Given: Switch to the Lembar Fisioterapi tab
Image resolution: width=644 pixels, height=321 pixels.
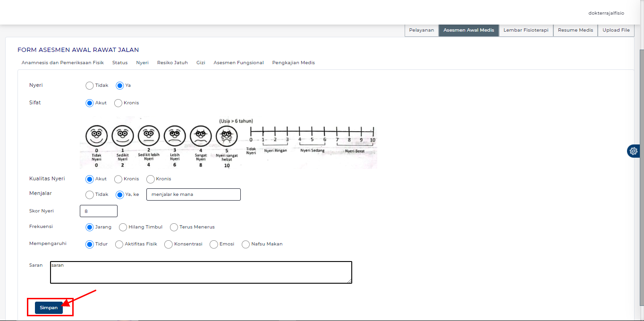Looking at the screenshot, I should coord(525,30).
